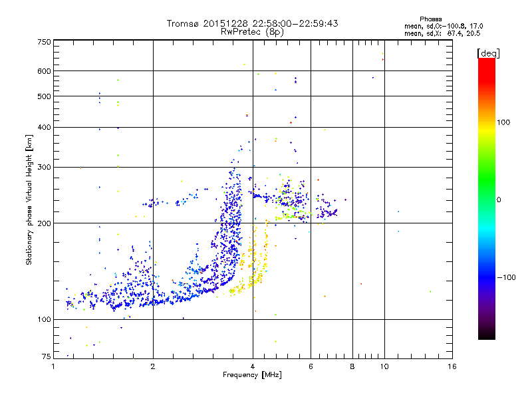Click the color bar label "0"
The image size is (532, 399).
(x=499, y=200)
